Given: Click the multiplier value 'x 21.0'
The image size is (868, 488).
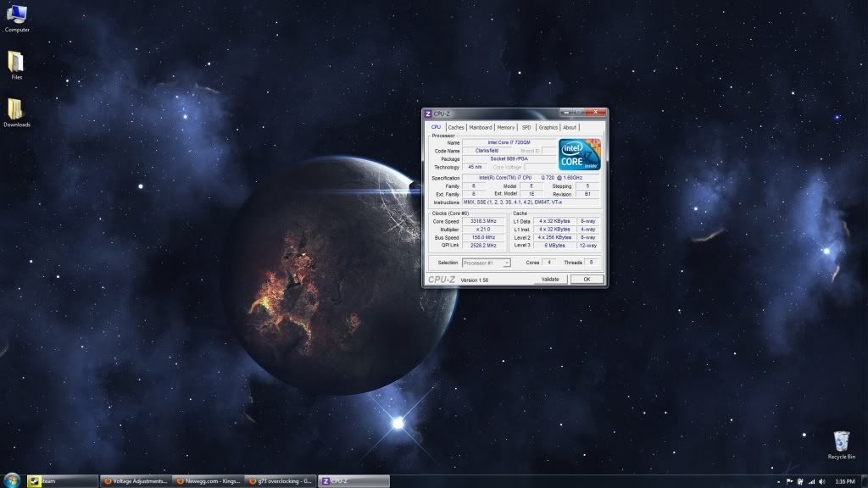Looking at the screenshot, I should (x=483, y=230).
